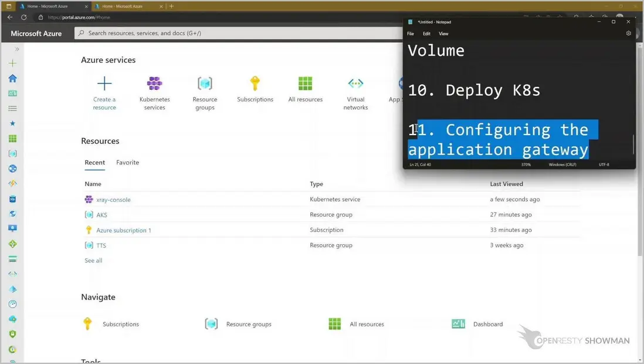Image resolution: width=644 pixels, height=364 pixels.
Task: Go to Home via the sidebar house icon
Action: (13, 78)
